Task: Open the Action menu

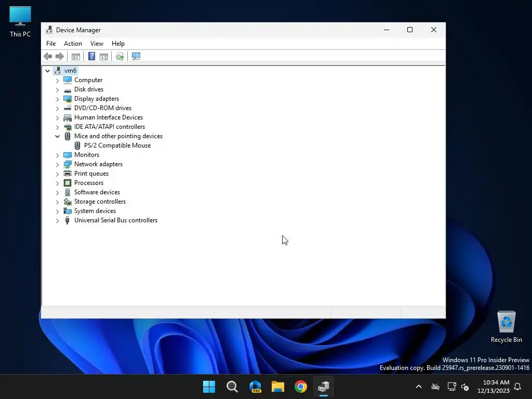Action: 73,44
